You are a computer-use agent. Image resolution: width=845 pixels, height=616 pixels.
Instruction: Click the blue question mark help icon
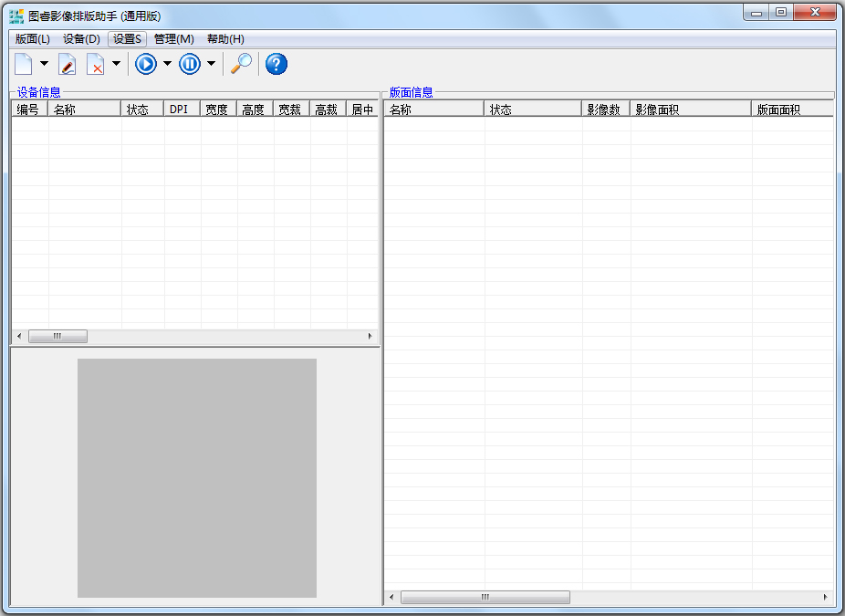tap(276, 64)
